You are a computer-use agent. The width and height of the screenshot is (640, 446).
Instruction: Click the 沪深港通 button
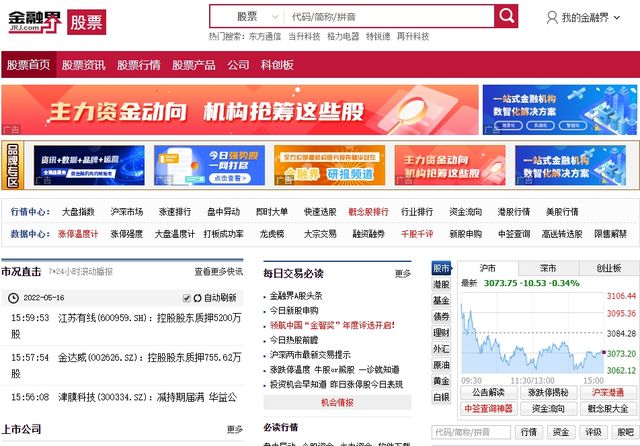(608, 393)
